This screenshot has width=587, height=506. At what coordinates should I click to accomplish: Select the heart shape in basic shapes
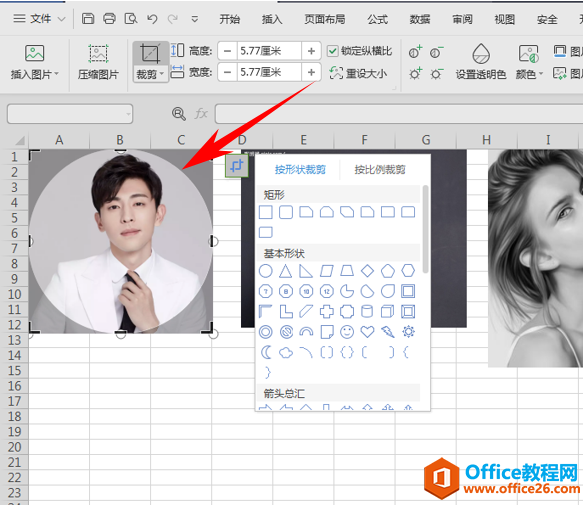point(367,332)
